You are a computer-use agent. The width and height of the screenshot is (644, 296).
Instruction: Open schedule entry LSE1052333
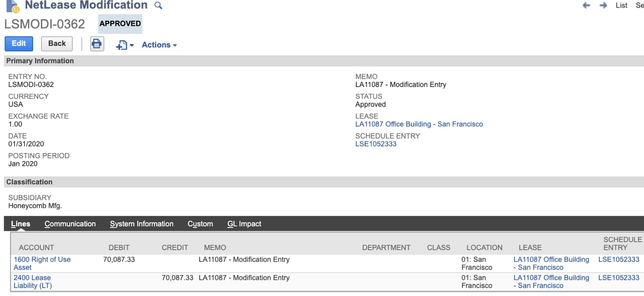pos(376,144)
